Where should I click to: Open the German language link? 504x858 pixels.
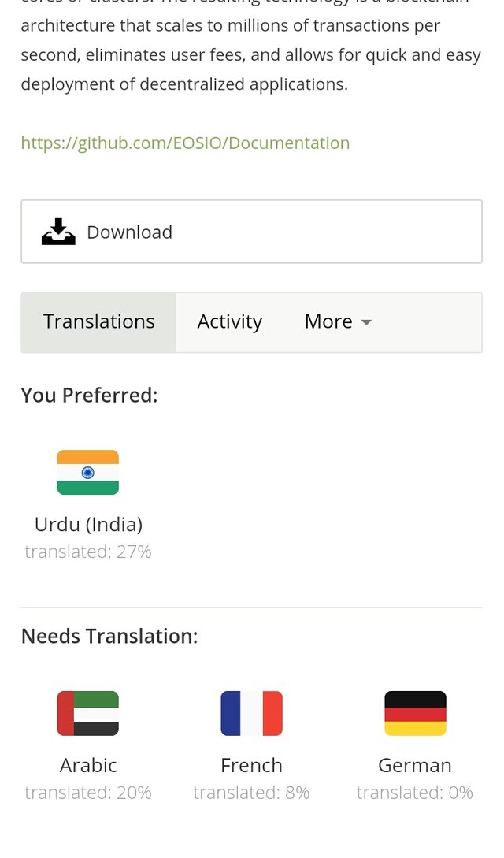tap(415, 765)
